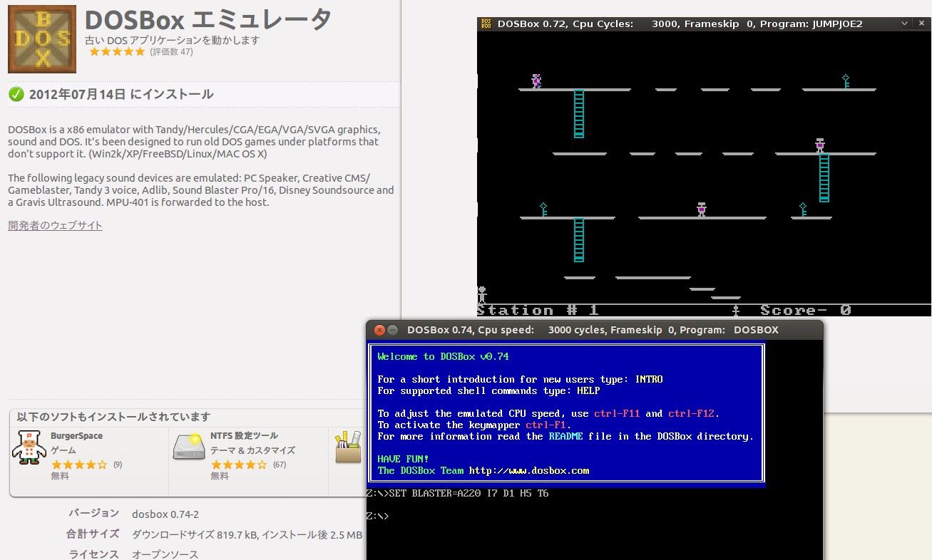Select the BurgerSpace app name

[x=76, y=436]
